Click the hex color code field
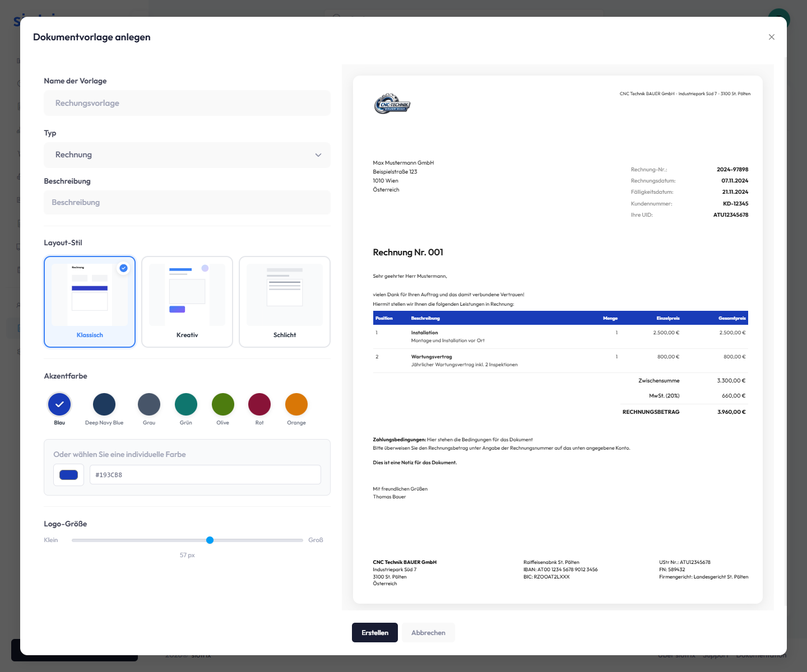This screenshot has height=672, width=807. click(205, 475)
